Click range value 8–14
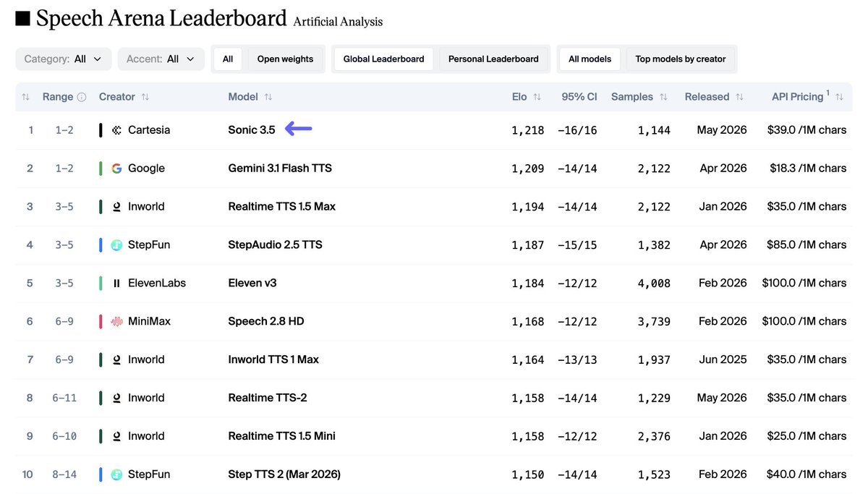 pyautogui.click(x=64, y=474)
